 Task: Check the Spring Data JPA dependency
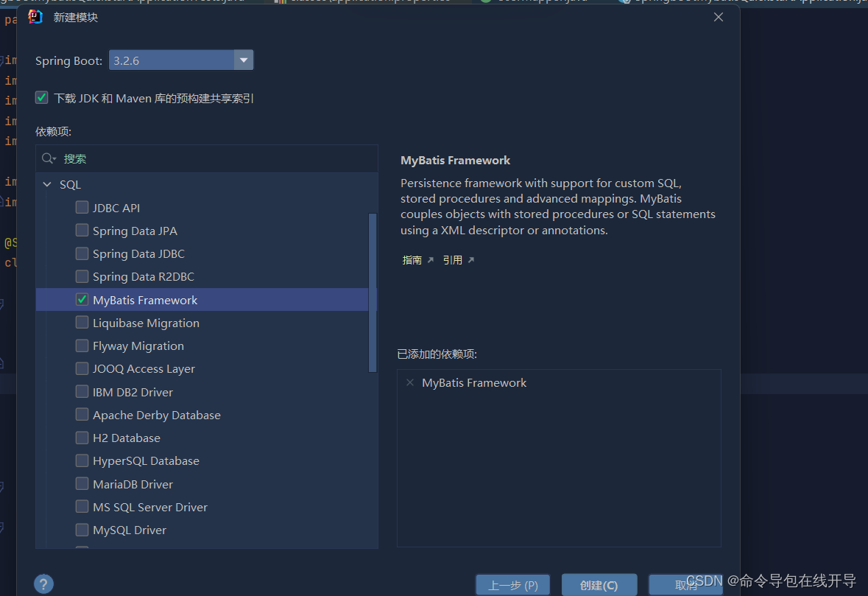click(x=82, y=230)
